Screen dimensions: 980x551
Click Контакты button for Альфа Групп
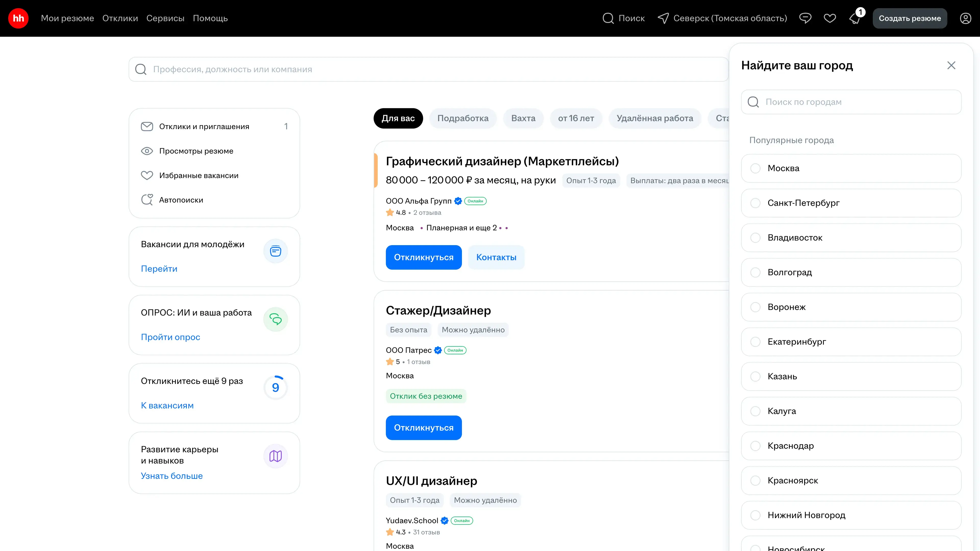click(496, 257)
